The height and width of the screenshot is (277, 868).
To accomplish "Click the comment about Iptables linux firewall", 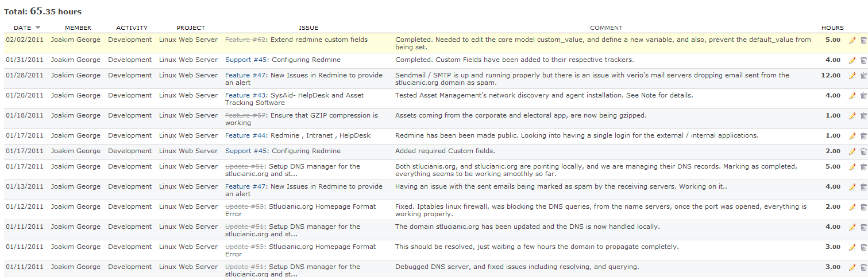I will pos(601,210).
